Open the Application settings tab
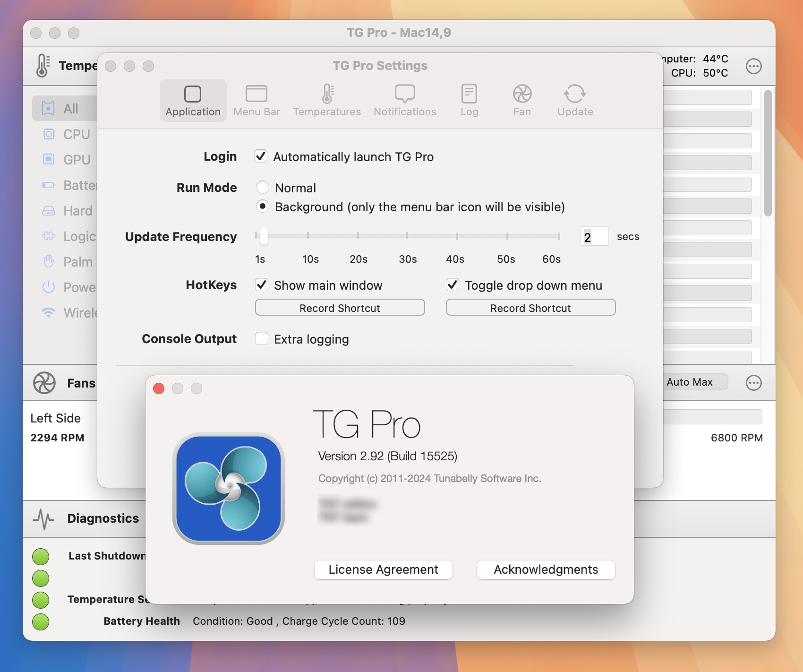The width and height of the screenshot is (803, 672). (193, 101)
